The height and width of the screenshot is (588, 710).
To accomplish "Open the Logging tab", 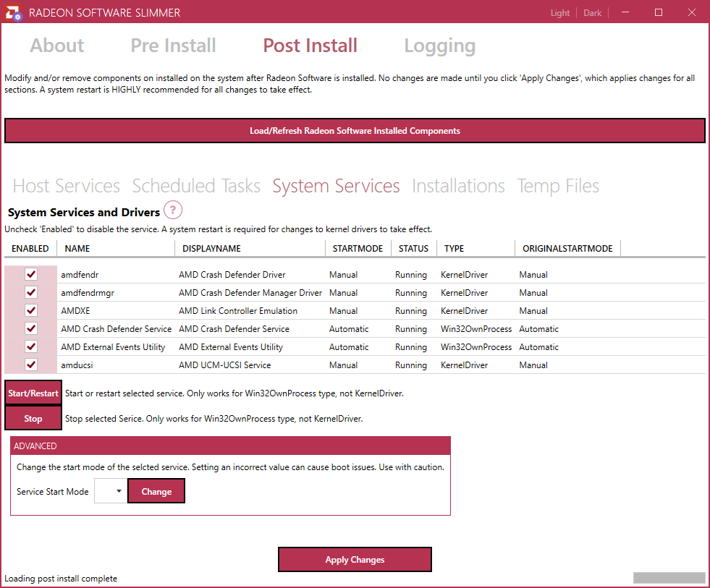I will 439,46.
